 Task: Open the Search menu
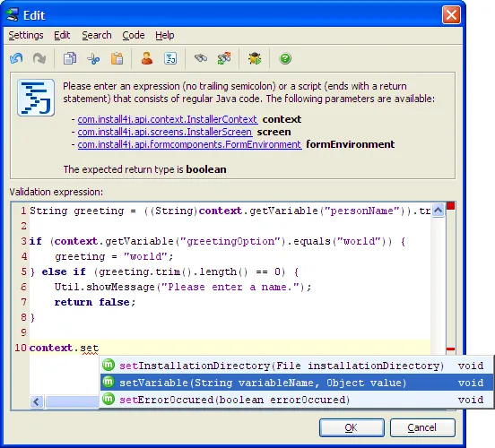click(97, 35)
